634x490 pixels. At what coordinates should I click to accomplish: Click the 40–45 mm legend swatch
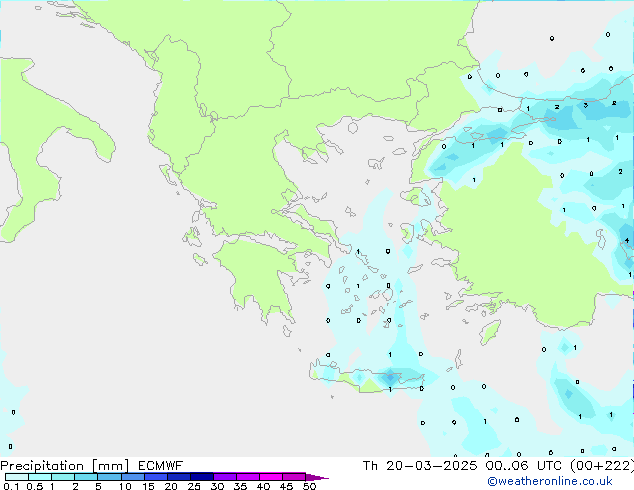tap(271, 477)
